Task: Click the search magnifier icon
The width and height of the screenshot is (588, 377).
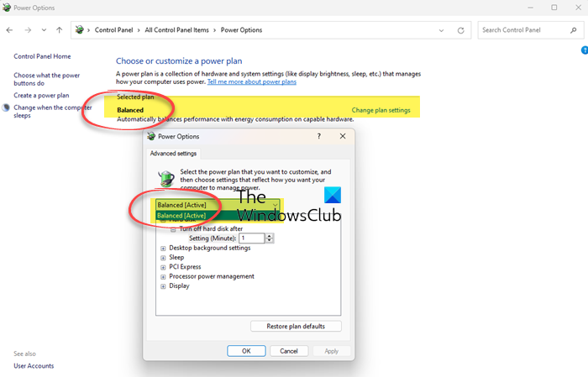Action: click(574, 30)
